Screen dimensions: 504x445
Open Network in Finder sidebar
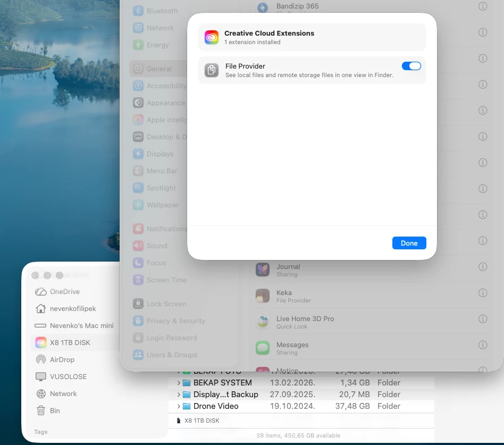click(x=56, y=394)
